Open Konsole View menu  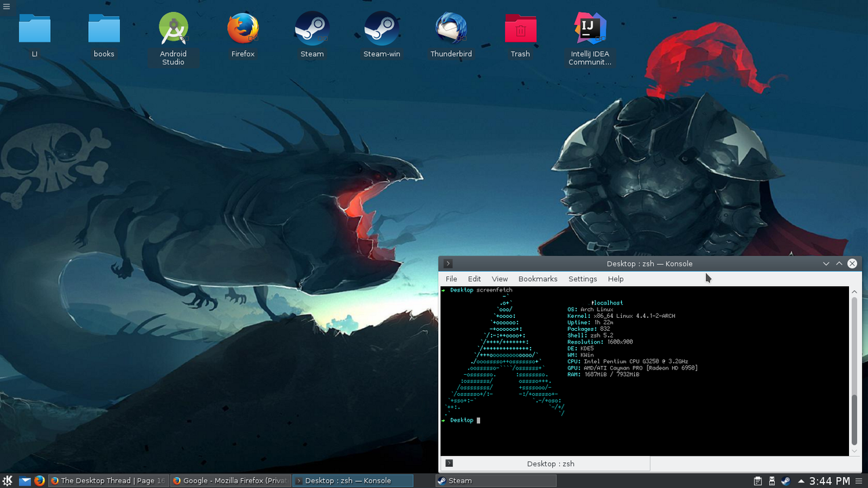(x=500, y=279)
